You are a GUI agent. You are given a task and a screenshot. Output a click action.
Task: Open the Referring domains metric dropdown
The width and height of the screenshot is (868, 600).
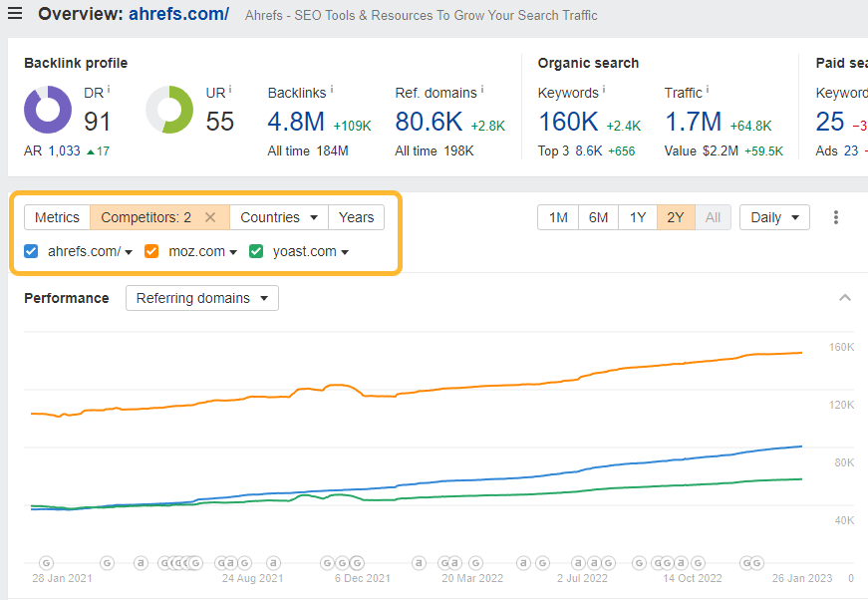201,297
